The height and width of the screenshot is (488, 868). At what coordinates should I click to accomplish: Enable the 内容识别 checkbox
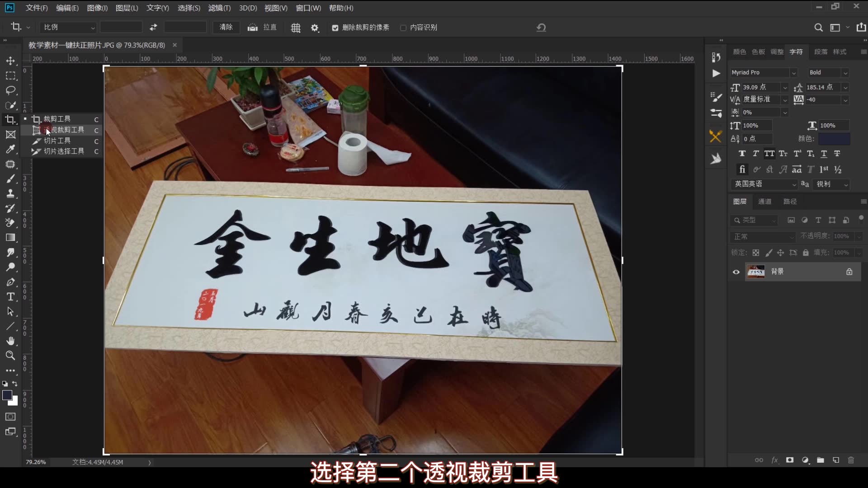tap(403, 28)
